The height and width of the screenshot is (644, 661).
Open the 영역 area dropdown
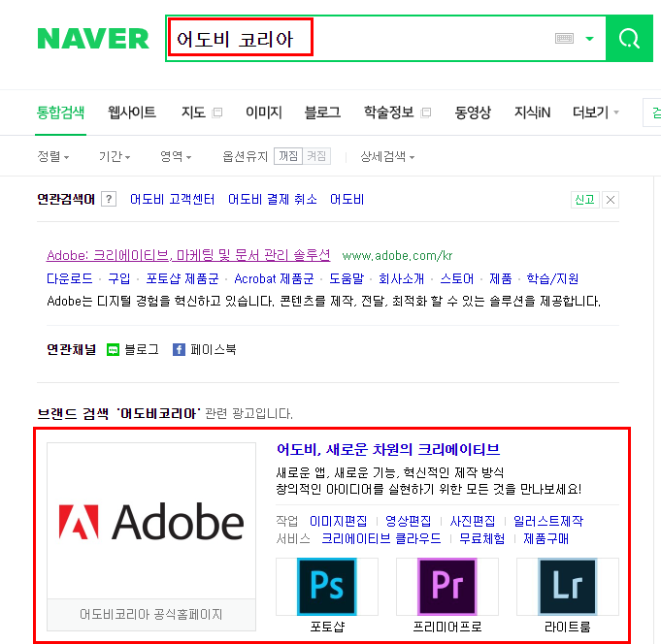(x=176, y=157)
